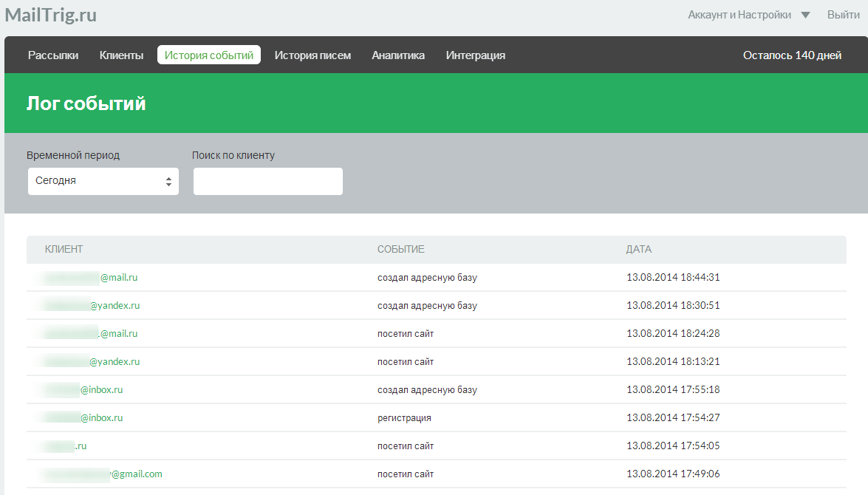Open the Интеграция tab

click(x=476, y=55)
